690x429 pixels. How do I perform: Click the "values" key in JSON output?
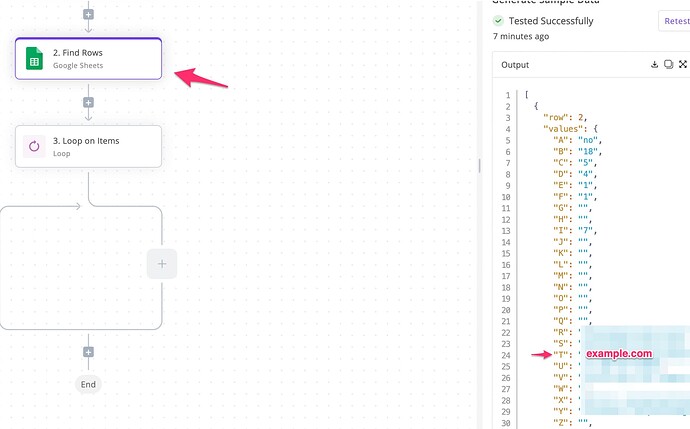point(561,128)
